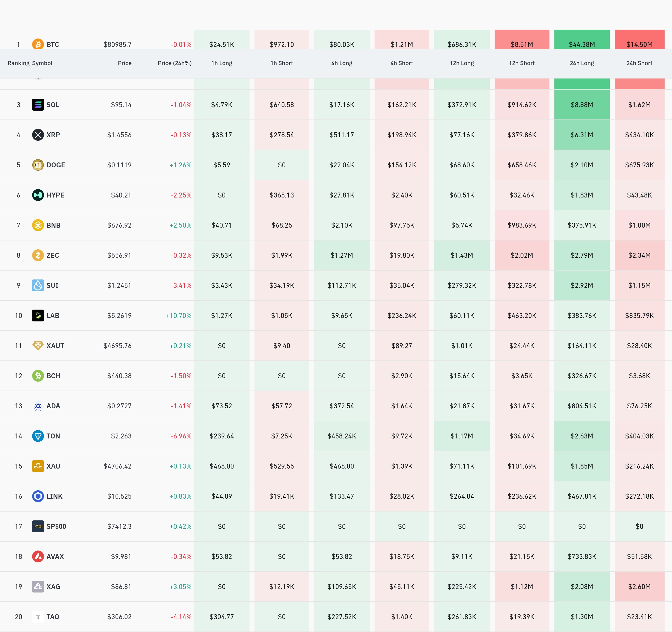Click the ZEC coin icon
This screenshot has height=632, width=672.
tap(38, 255)
